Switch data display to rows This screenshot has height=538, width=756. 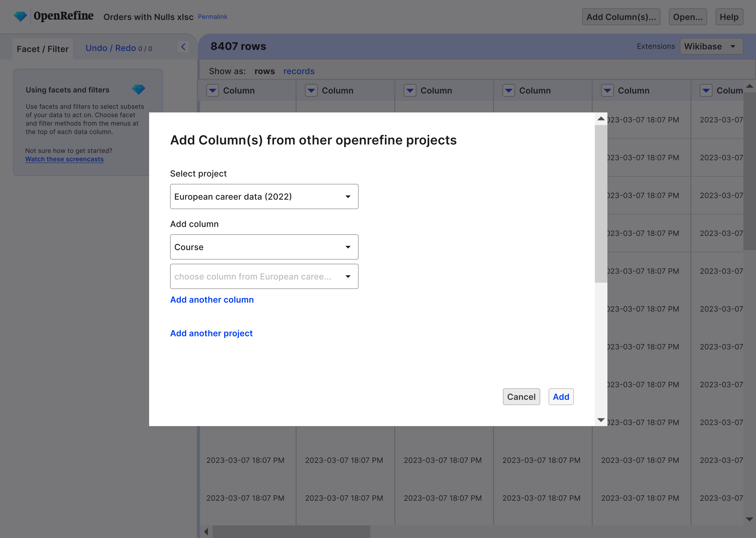coord(264,71)
